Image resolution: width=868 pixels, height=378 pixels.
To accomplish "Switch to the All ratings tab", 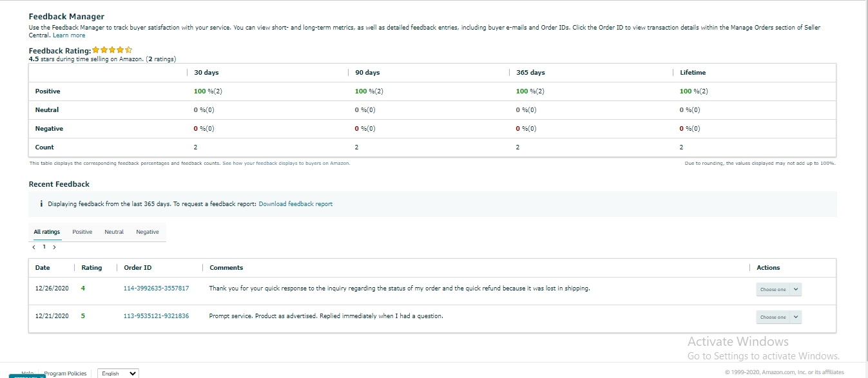I will pyautogui.click(x=47, y=232).
